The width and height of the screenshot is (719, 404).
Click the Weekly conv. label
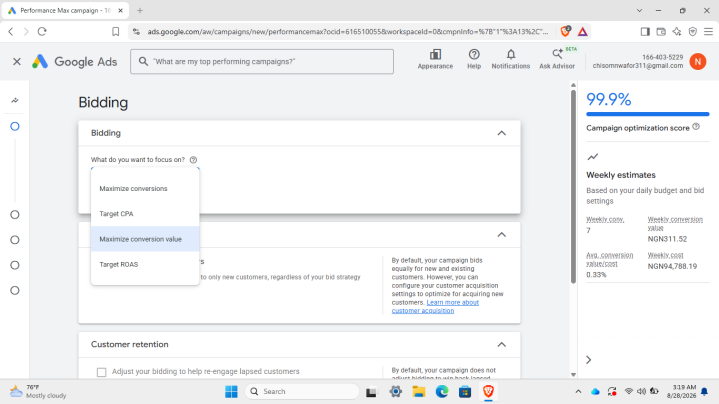(605, 220)
